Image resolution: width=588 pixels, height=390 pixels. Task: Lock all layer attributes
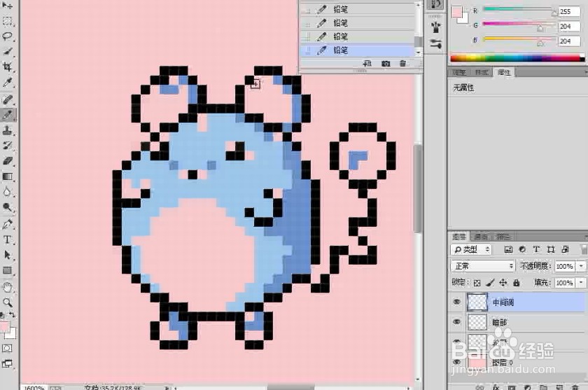[x=517, y=283]
